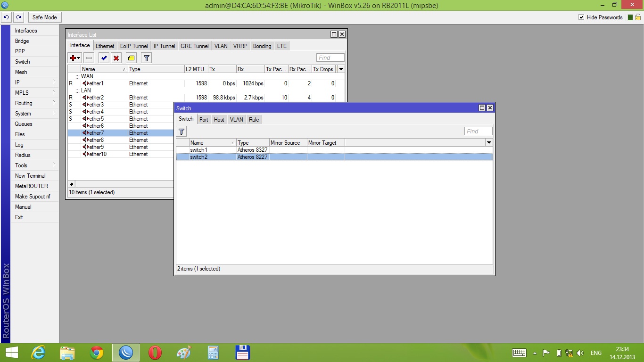644x362 pixels.
Task: Open New Terminal from the sidebar
Action: [x=30, y=176]
